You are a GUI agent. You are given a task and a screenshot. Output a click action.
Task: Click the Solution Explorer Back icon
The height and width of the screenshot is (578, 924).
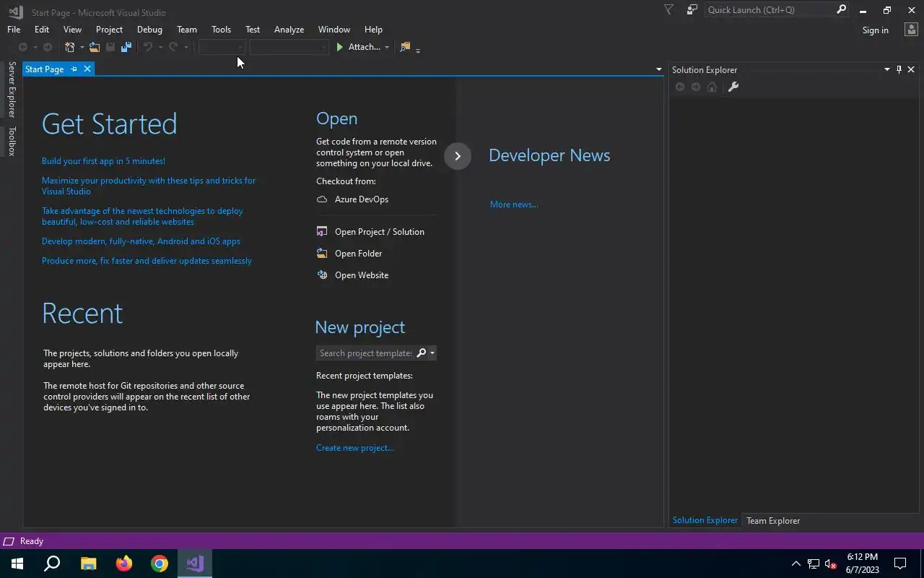[680, 87]
